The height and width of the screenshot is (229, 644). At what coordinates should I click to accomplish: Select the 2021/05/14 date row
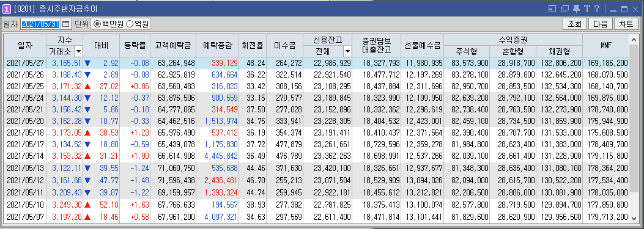(316, 156)
